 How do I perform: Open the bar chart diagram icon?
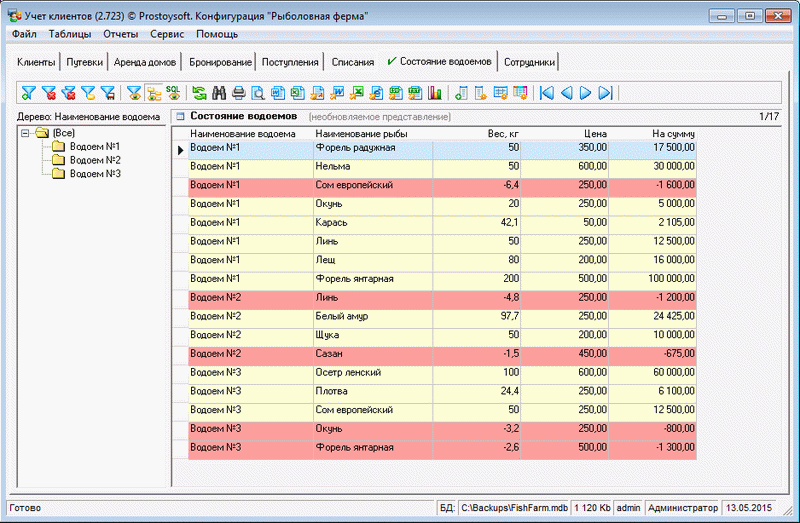(435, 93)
